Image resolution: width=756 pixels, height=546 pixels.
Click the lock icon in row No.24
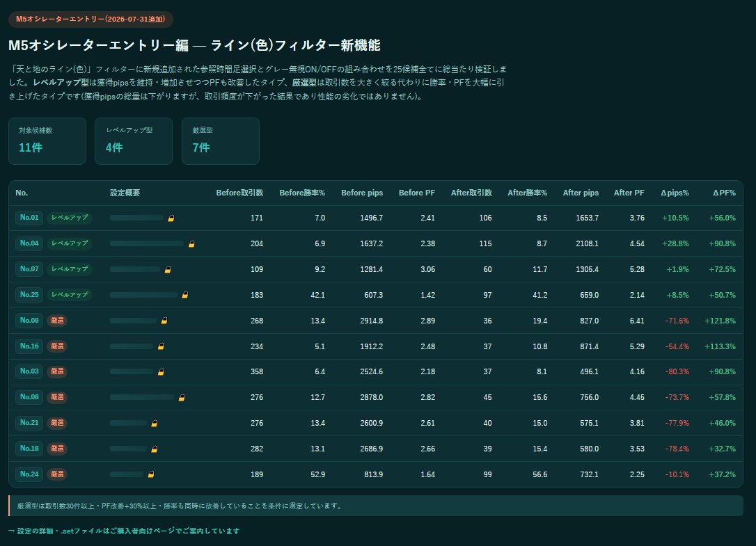(x=151, y=474)
